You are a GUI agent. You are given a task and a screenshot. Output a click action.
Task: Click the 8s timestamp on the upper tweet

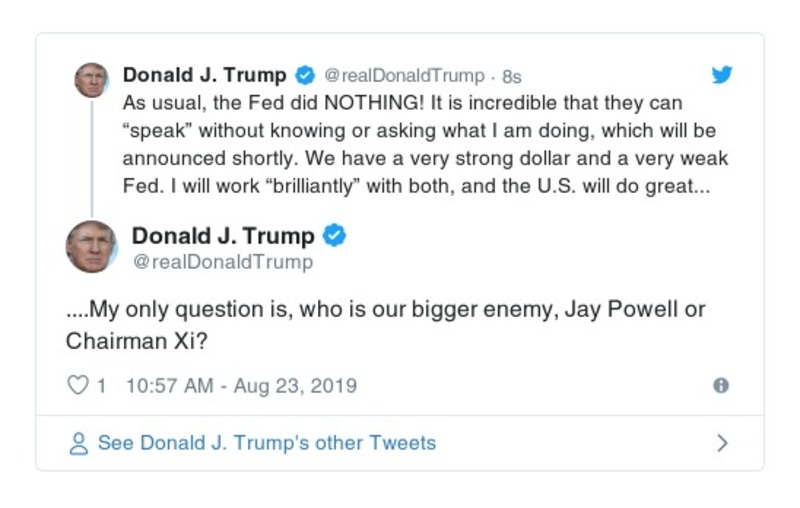512,76
